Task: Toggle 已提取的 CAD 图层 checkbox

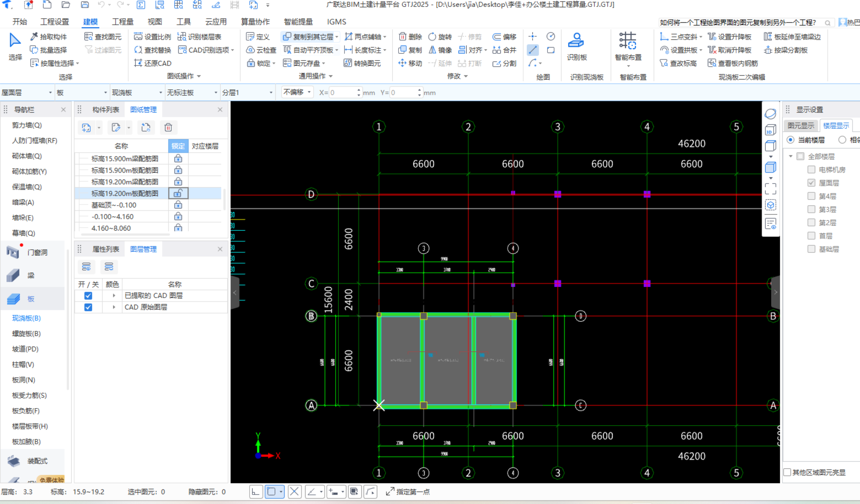Action: pos(88,296)
